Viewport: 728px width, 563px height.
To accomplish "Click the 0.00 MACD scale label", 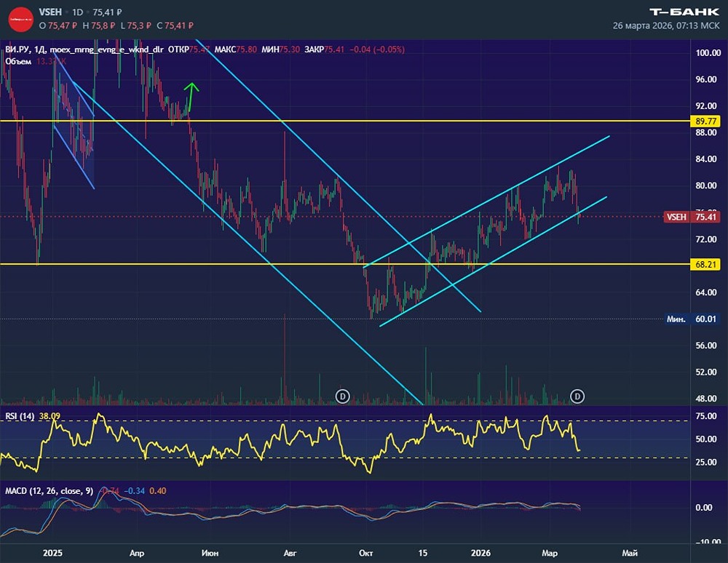I will pos(704,507).
